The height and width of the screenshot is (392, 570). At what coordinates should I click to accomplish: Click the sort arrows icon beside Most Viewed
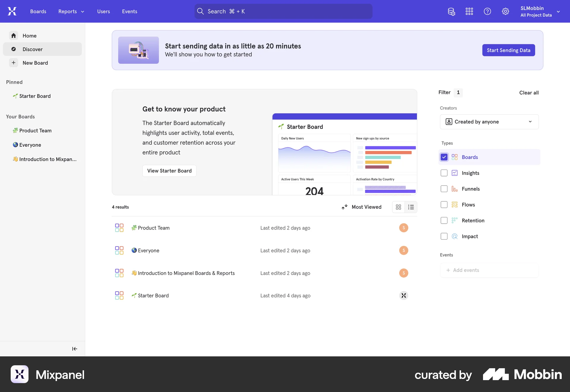pyautogui.click(x=344, y=207)
